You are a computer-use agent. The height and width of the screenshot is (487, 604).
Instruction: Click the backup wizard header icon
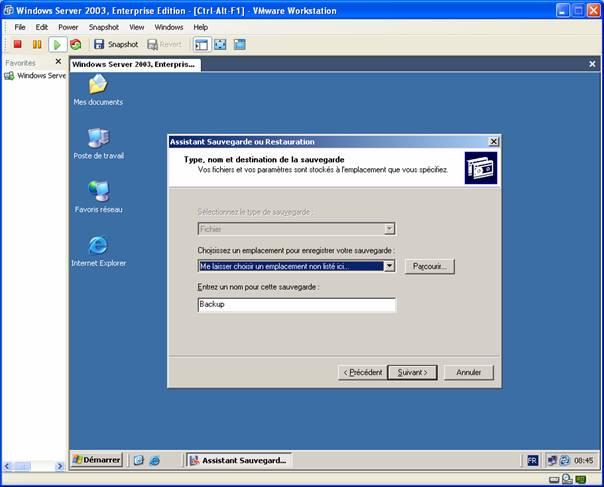pos(481,168)
